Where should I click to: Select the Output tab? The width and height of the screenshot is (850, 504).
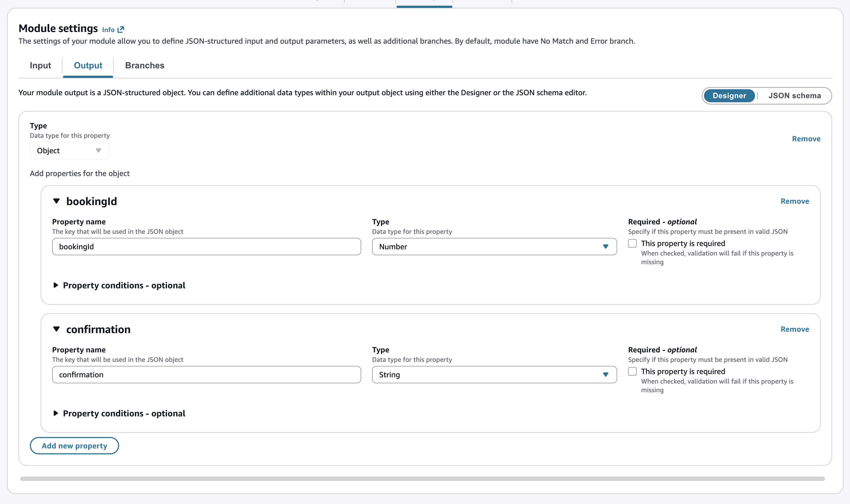[x=88, y=65]
